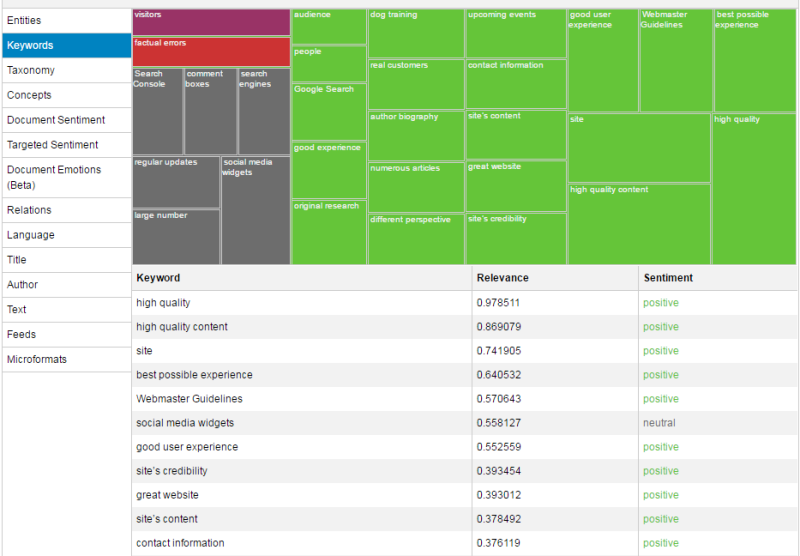Sort table by Relevance column header

[x=503, y=278]
